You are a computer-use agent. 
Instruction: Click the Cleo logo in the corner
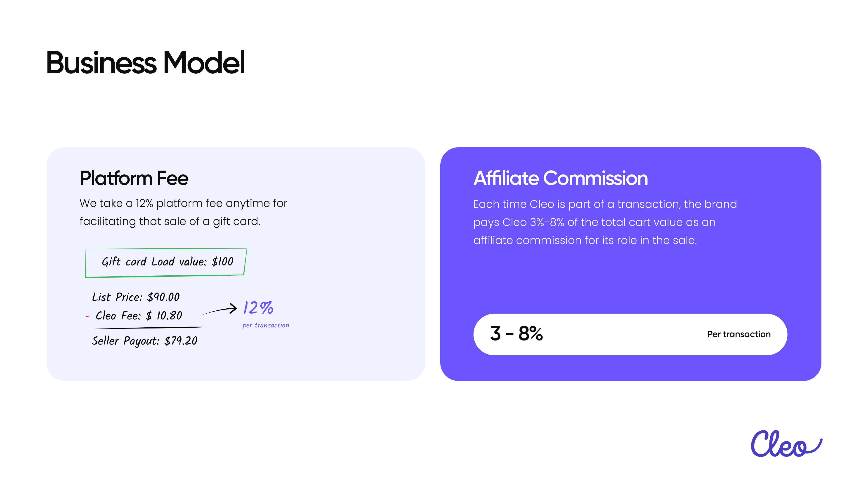pyautogui.click(x=786, y=444)
